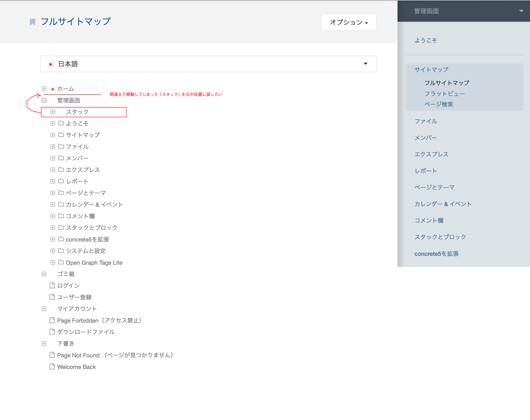
Task: Select the ホーム page in the sitemap
Action: click(66, 89)
